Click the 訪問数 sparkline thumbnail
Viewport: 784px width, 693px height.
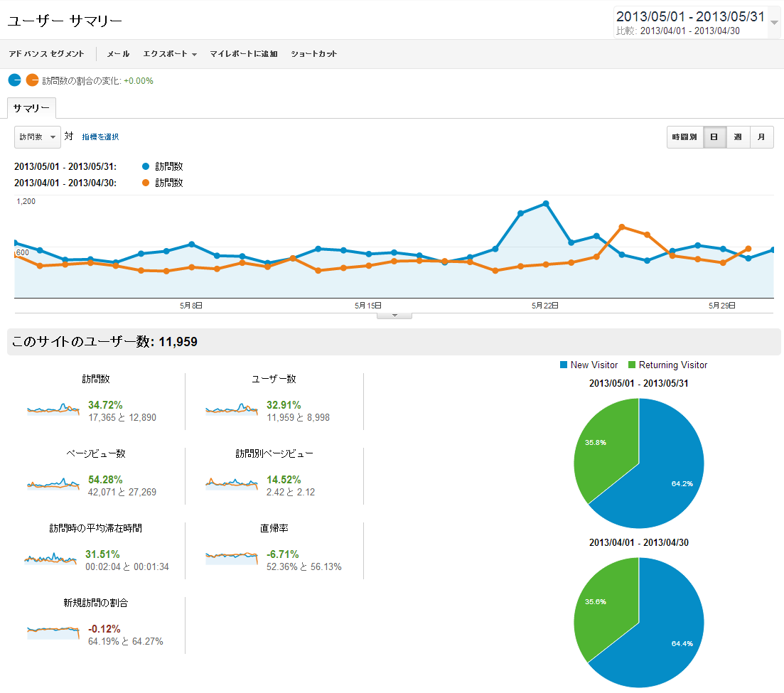(53, 410)
